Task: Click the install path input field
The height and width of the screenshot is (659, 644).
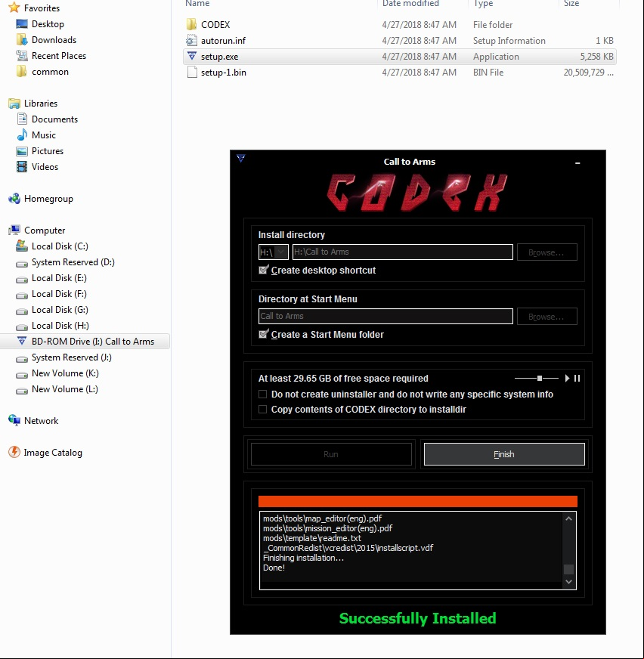Action: [403, 252]
